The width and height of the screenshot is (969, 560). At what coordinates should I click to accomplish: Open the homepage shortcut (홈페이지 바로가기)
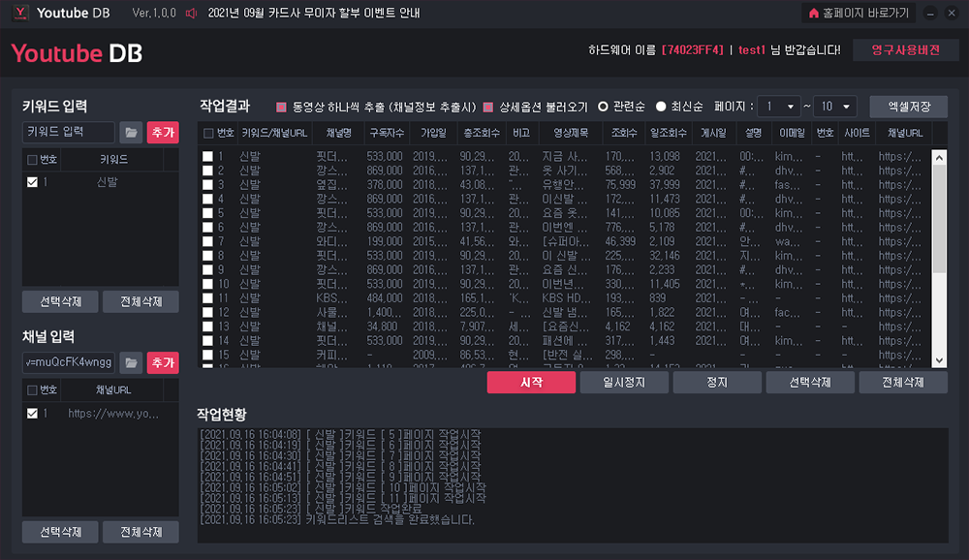click(858, 14)
